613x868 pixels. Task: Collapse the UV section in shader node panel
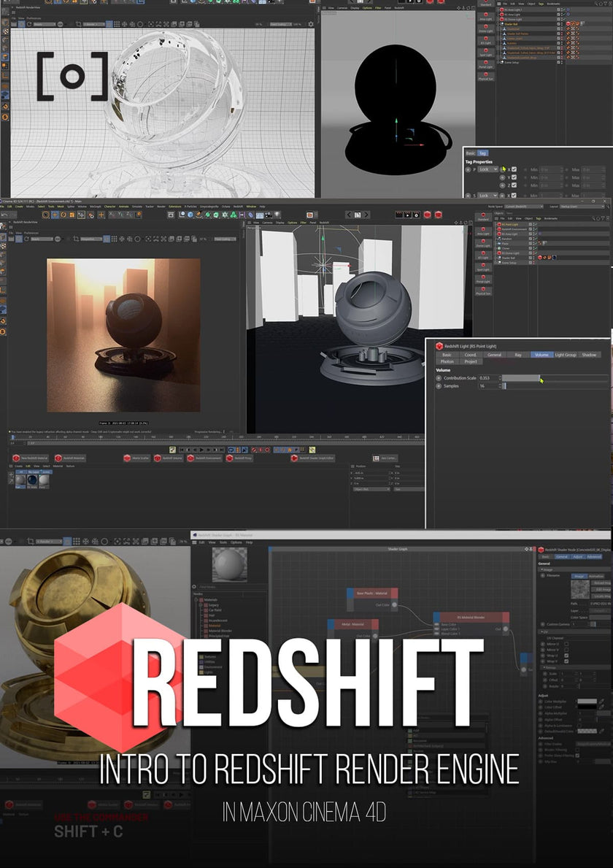click(x=542, y=631)
